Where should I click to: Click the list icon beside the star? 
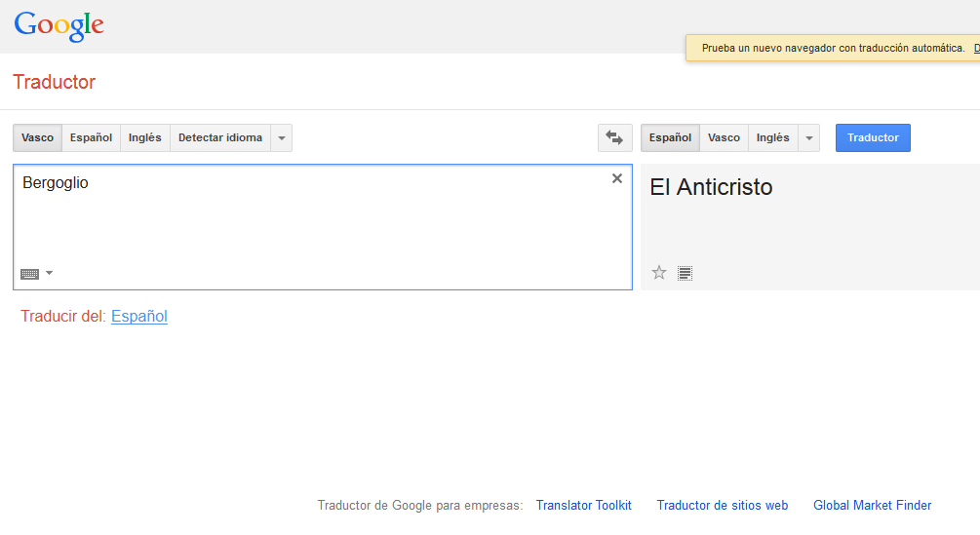click(685, 273)
